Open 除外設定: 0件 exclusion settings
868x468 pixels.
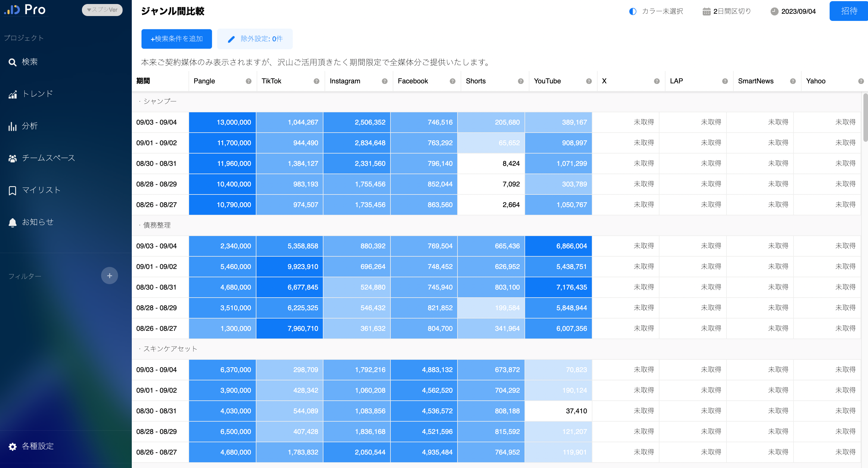255,39
